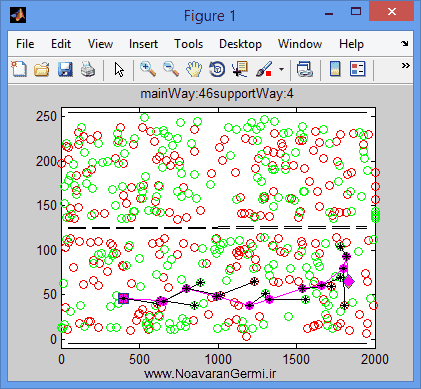Image resolution: width=421 pixels, height=389 pixels.
Task: Insert a legend using the toolbar icon
Action: (358, 69)
